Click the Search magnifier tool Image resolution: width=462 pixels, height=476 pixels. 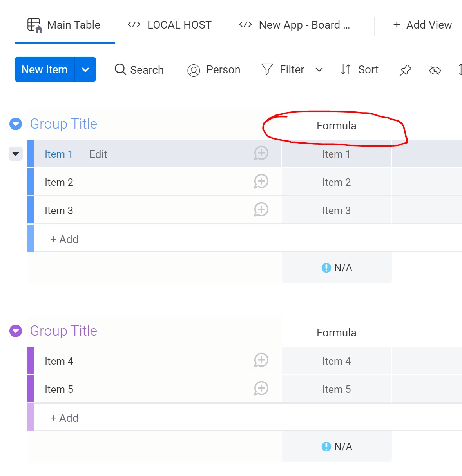139,70
